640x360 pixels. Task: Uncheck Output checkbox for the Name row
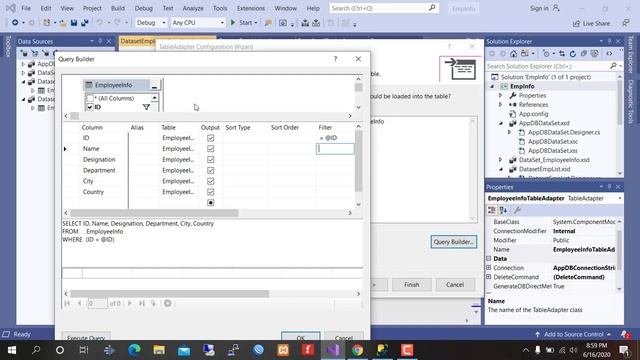pyautogui.click(x=211, y=149)
